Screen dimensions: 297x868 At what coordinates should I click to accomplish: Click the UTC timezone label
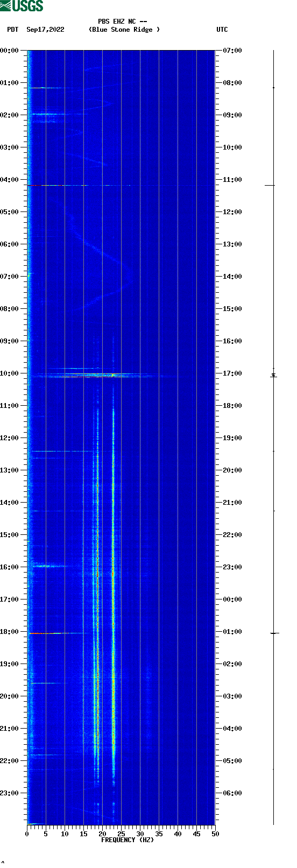(x=222, y=30)
